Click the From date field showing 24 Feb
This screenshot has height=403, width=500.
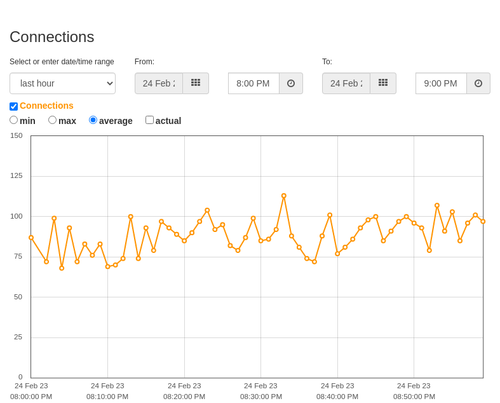pyautogui.click(x=159, y=83)
